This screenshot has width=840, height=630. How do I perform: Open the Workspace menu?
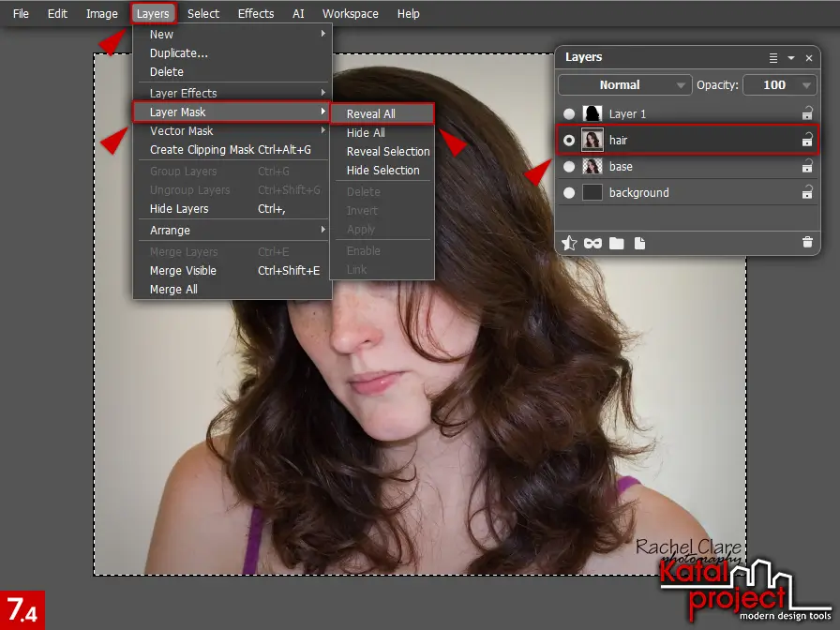coord(350,13)
